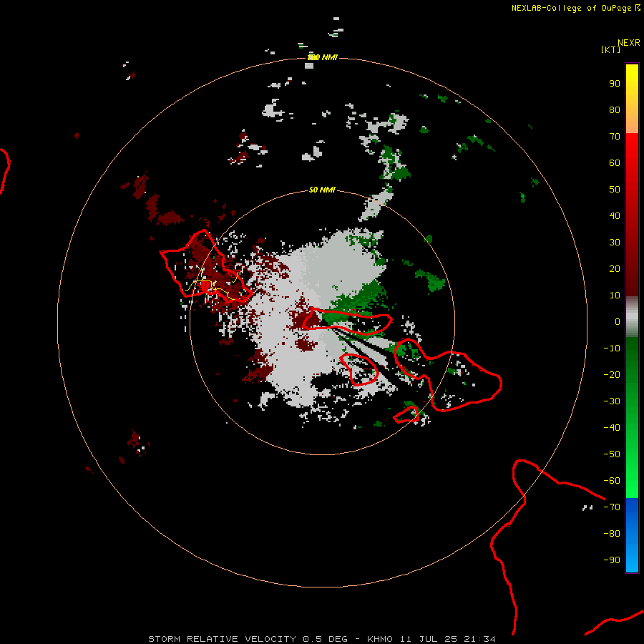The image size is (644, 644).
Task: Click the -70 value on velocity scale
Action: click(612, 507)
